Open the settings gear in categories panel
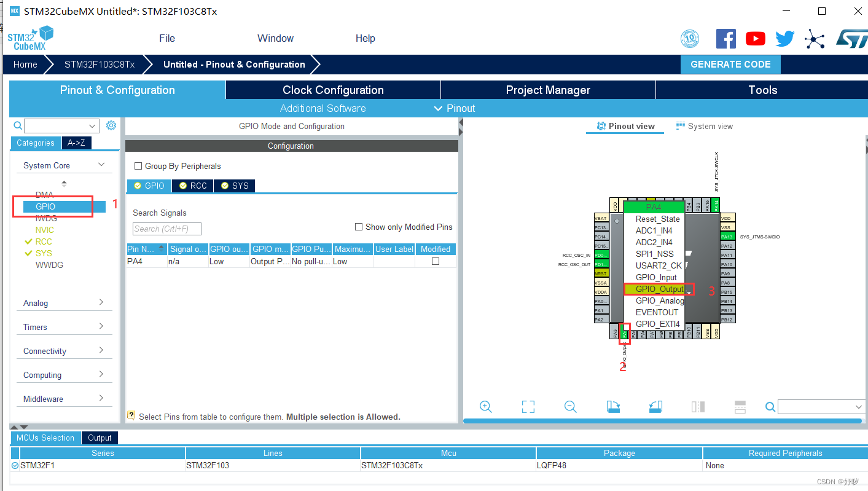Screen dimensions: 868x491 111,125
